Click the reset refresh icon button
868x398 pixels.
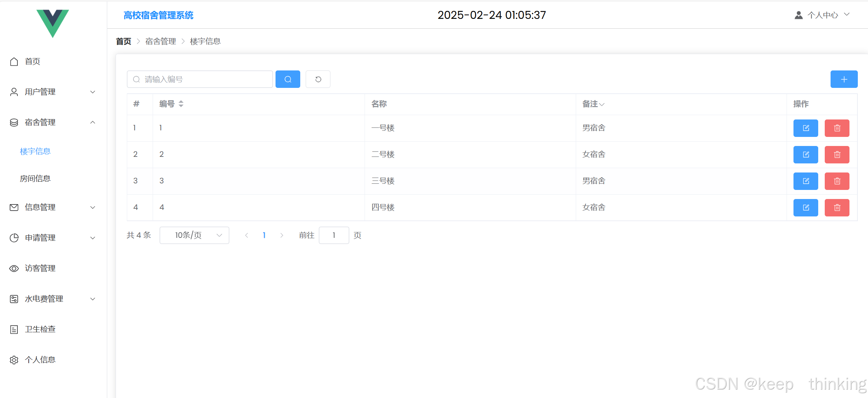pos(318,79)
